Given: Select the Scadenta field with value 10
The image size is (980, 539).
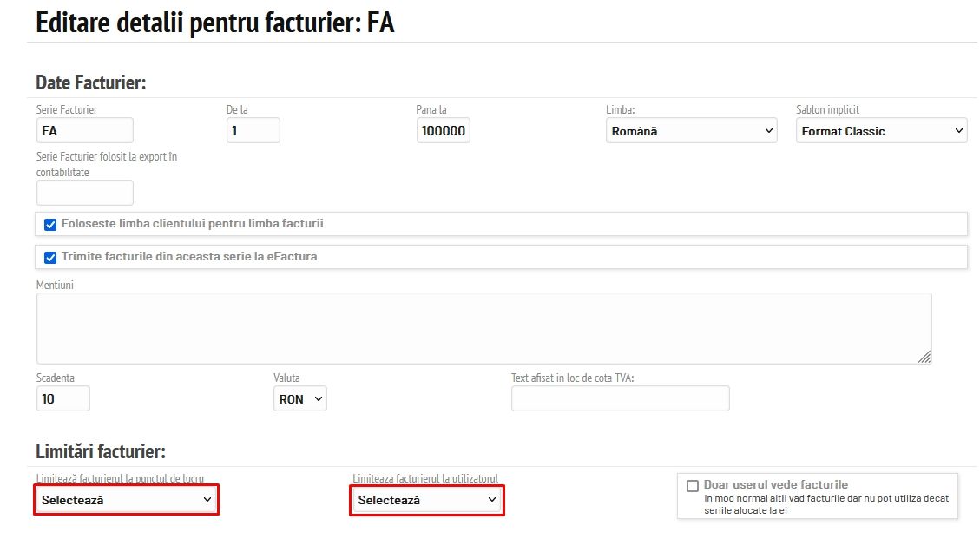Looking at the screenshot, I should tap(63, 399).
